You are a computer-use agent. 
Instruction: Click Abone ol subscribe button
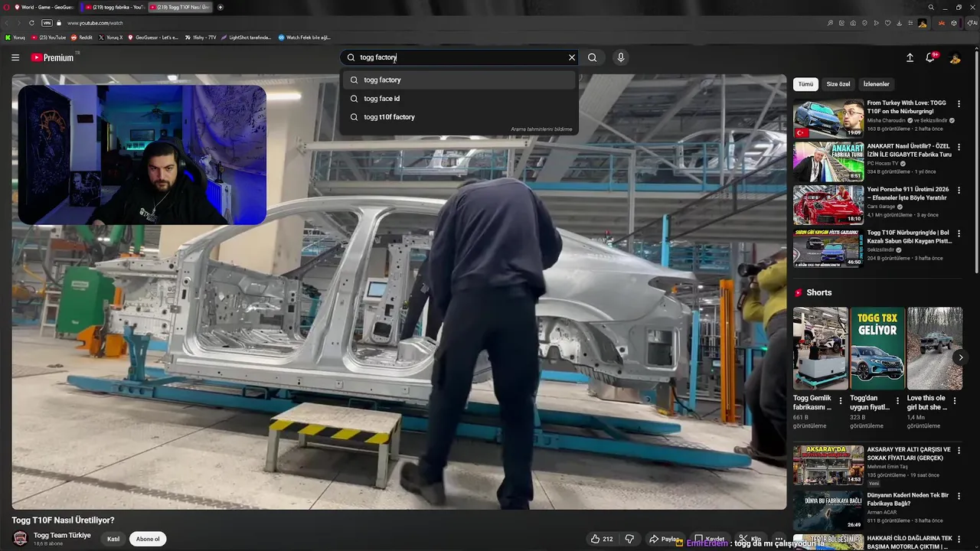pyautogui.click(x=148, y=539)
